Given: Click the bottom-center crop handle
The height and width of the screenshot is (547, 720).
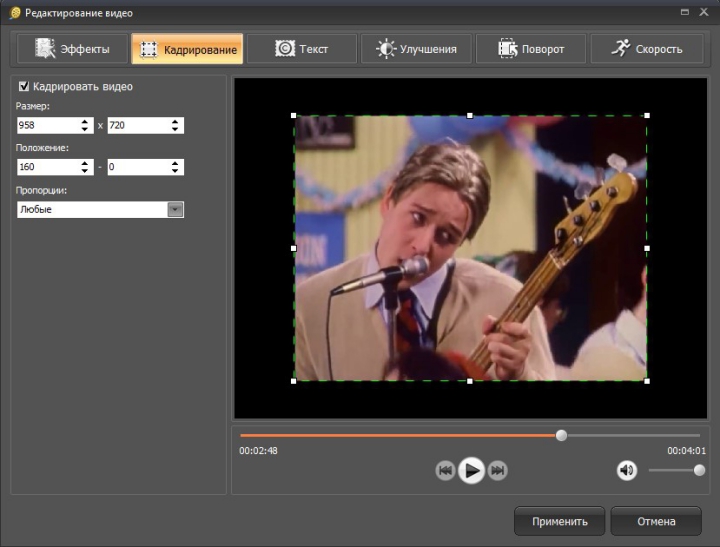Looking at the screenshot, I should tap(470, 381).
